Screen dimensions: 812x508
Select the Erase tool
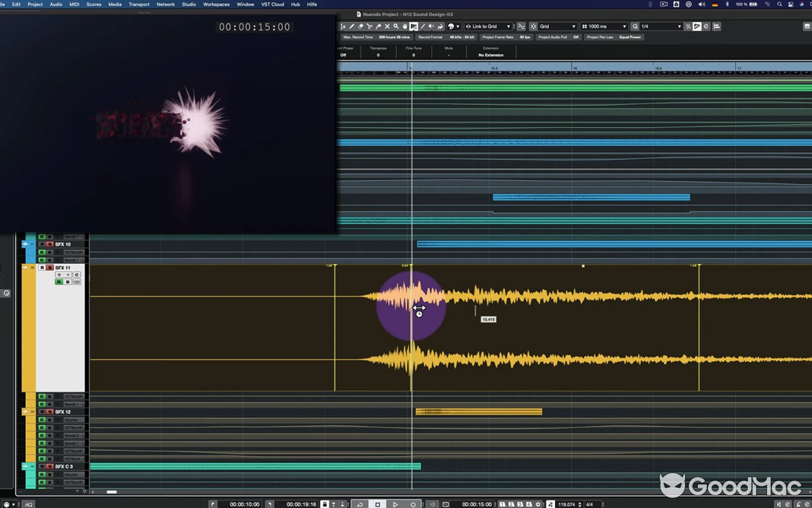pos(360,26)
